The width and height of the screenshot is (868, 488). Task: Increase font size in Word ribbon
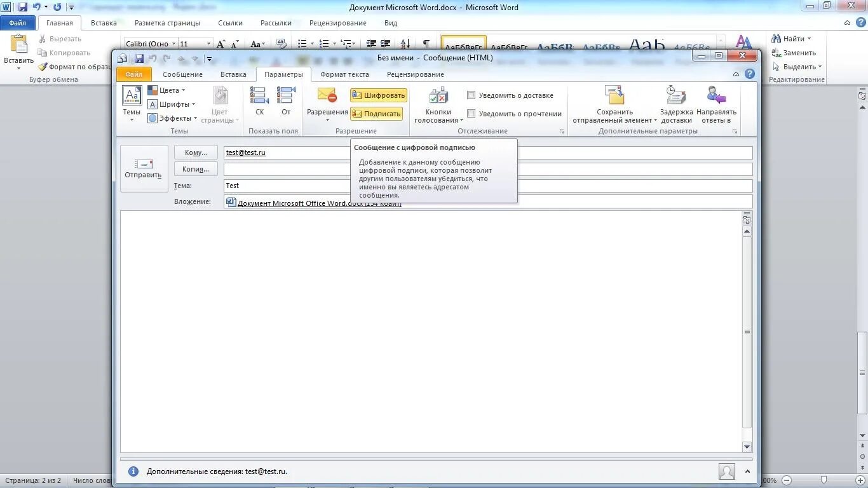220,44
